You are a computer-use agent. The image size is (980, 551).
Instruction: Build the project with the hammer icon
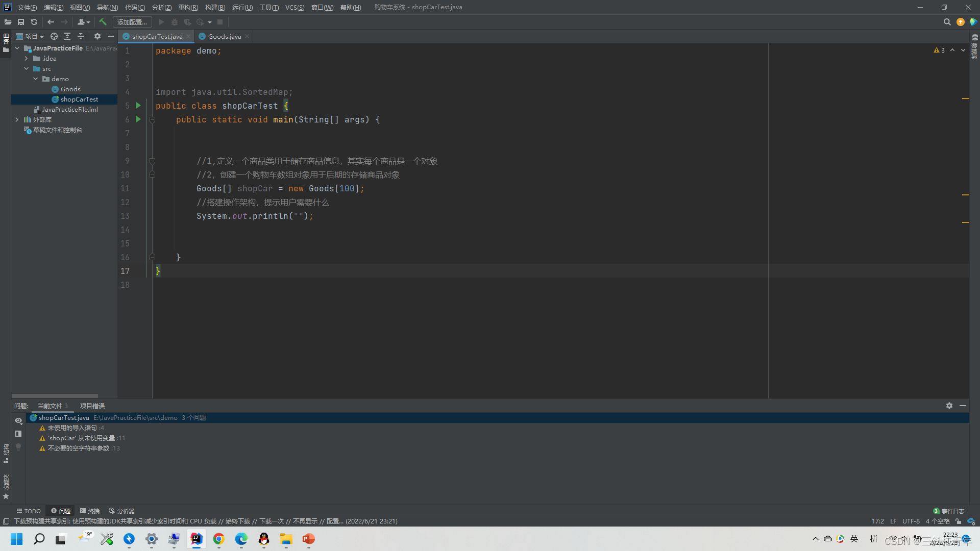pos(103,22)
